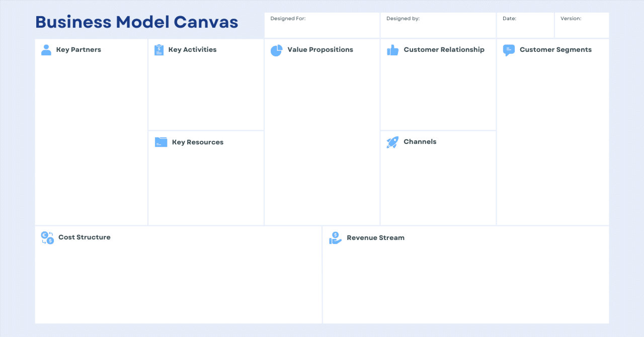
Task: Click the Designed by field
Action: (438, 26)
